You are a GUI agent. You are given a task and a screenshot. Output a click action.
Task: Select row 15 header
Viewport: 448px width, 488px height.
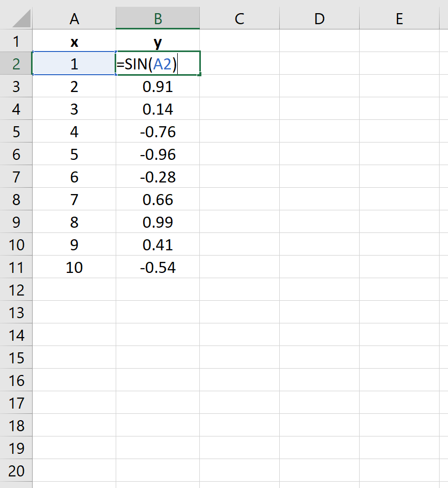16,358
